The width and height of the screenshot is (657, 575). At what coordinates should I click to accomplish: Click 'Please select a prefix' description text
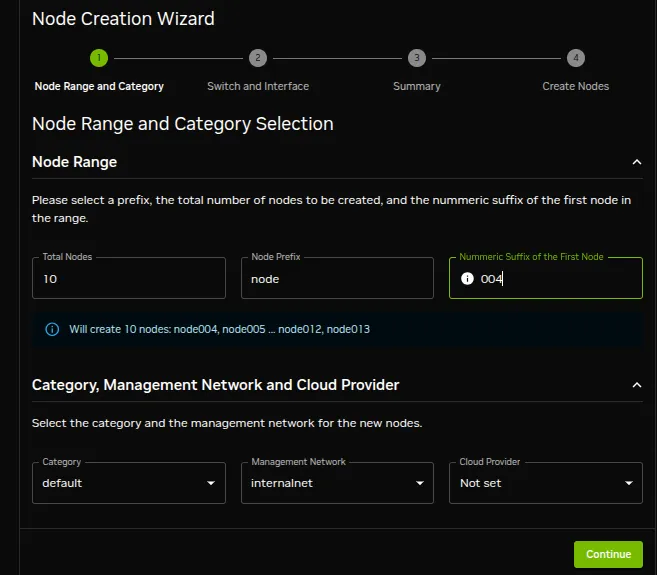point(331,209)
